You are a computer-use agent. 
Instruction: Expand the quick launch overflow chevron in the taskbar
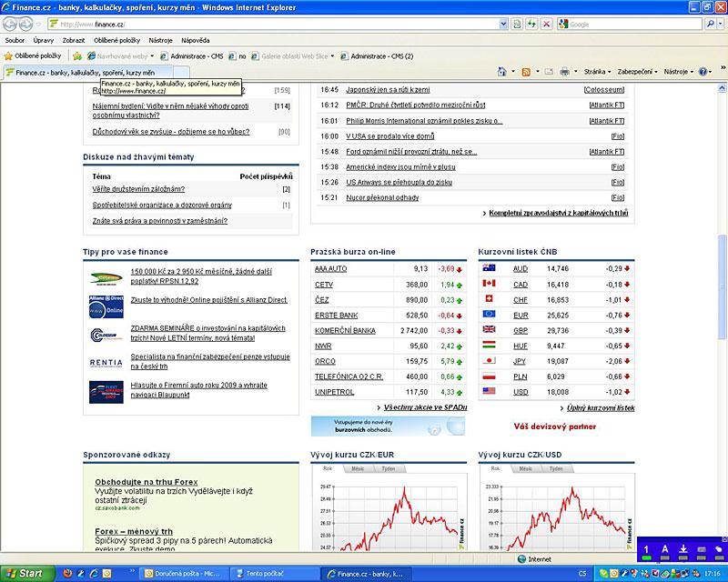[132, 571]
